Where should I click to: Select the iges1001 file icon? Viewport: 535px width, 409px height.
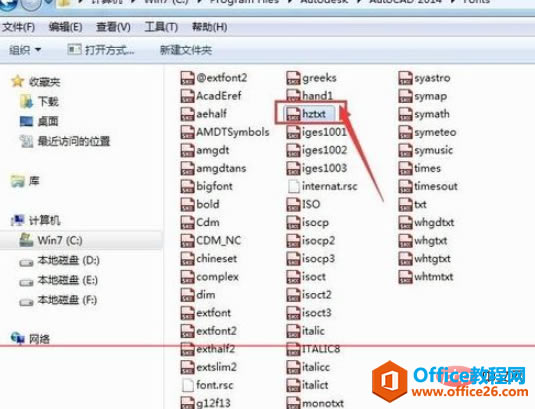tap(293, 132)
